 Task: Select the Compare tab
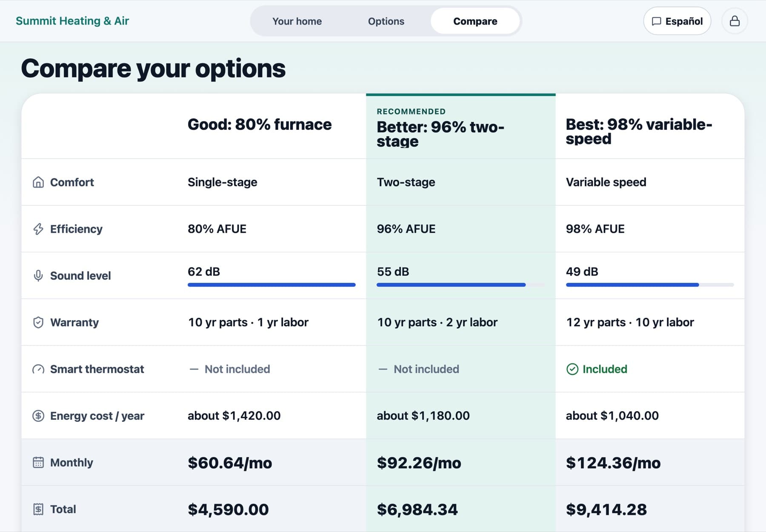475,21
